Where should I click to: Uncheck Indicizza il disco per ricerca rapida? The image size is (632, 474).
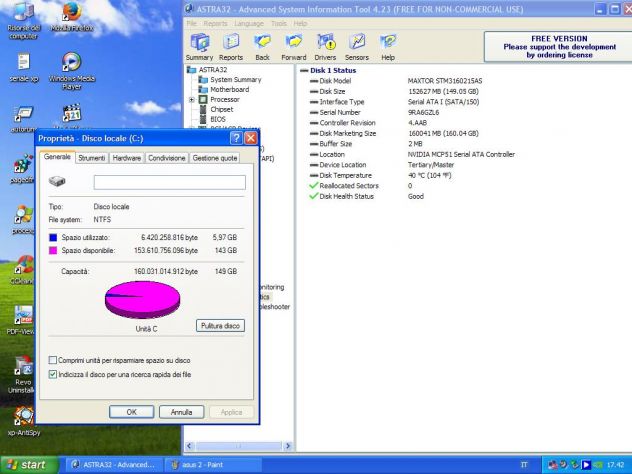[52, 374]
